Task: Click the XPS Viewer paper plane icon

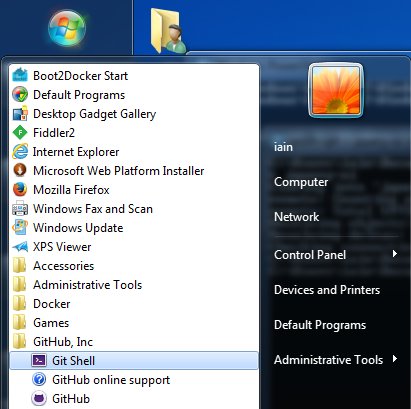Action: (x=20, y=247)
